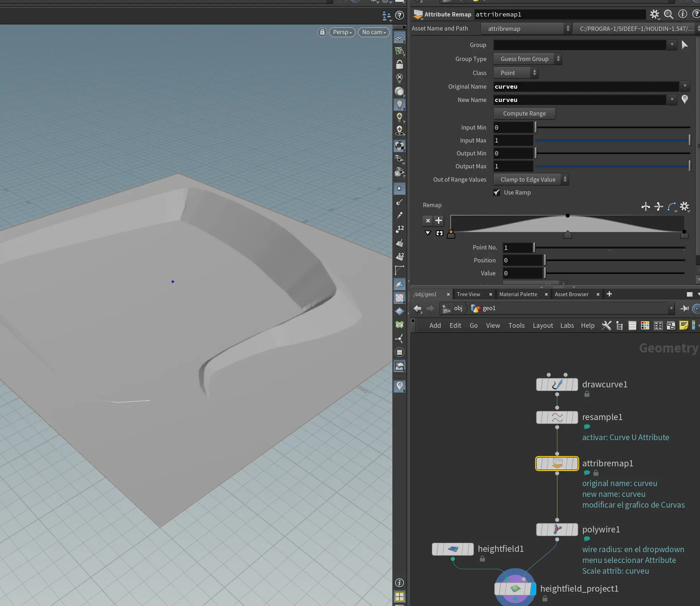Toggle bypass flag on attribremap1 node
The height and width of the screenshot is (606, 700).
(540, 463)
